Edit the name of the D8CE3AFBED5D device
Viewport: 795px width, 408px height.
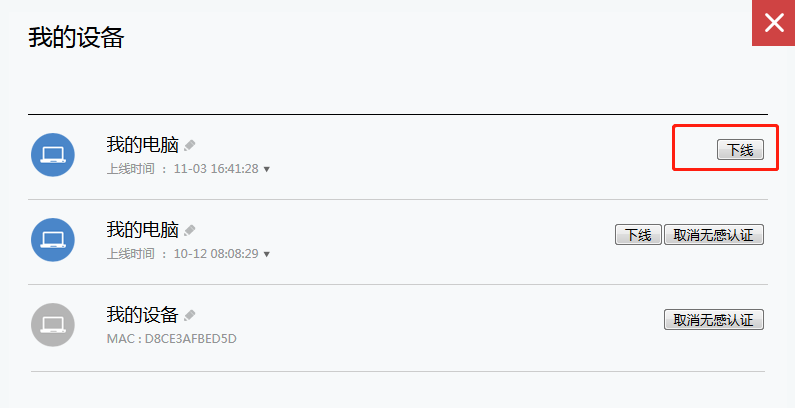190,316
